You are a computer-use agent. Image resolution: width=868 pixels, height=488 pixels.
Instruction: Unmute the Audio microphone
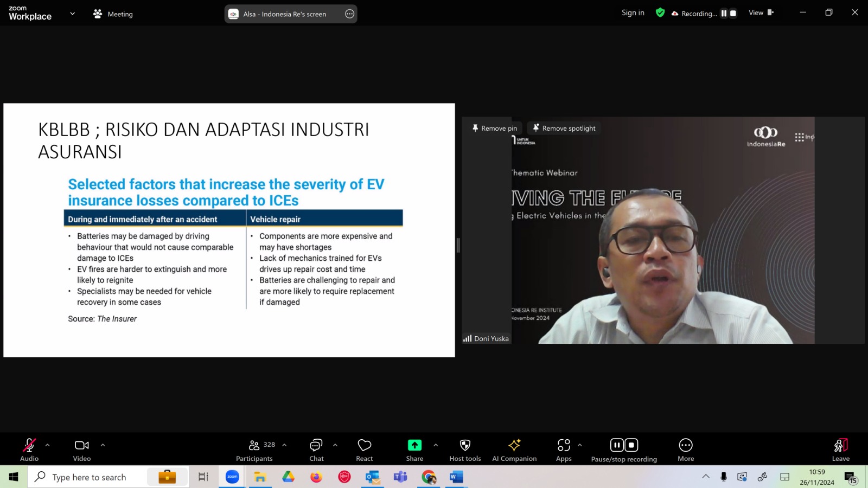[29, 445]
